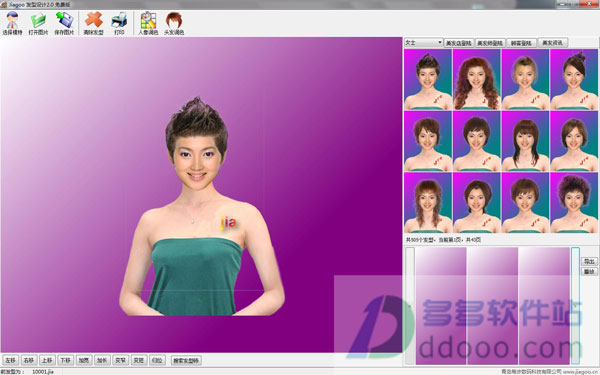
Task: Reset the hair position with the 归位 button
Action: pyautogui.click(x=157, y=360)
